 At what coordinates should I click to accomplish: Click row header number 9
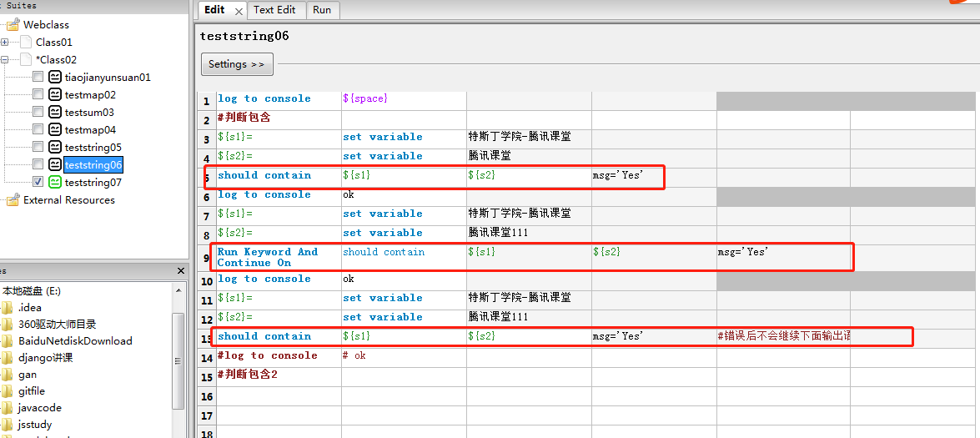pos(207,258)
